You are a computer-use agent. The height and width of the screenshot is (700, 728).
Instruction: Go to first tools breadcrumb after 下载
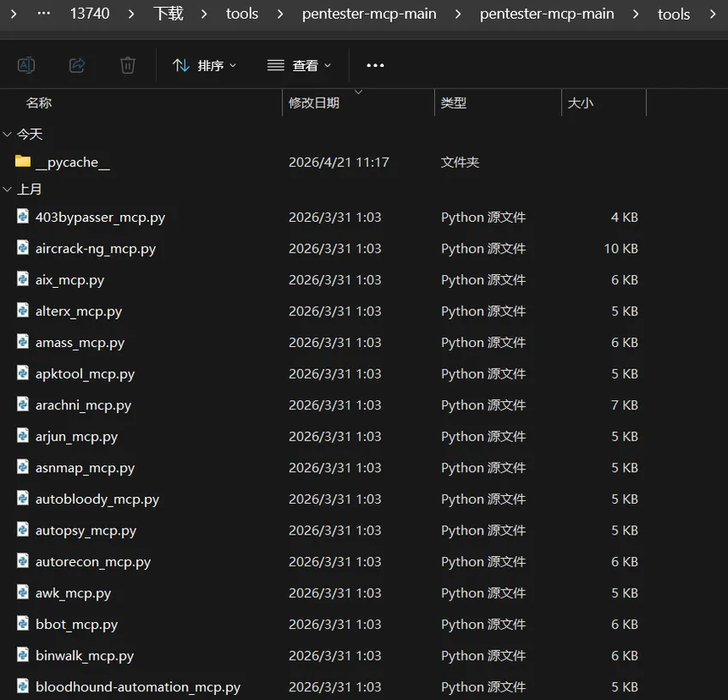click(x=242, y=14)
